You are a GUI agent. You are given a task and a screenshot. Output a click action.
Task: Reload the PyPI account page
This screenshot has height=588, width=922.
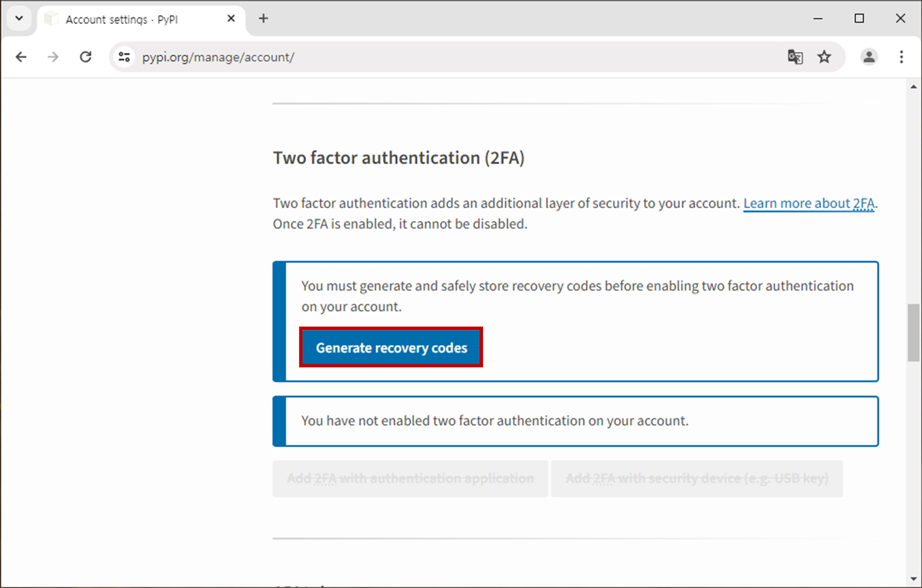coord(86,57)
